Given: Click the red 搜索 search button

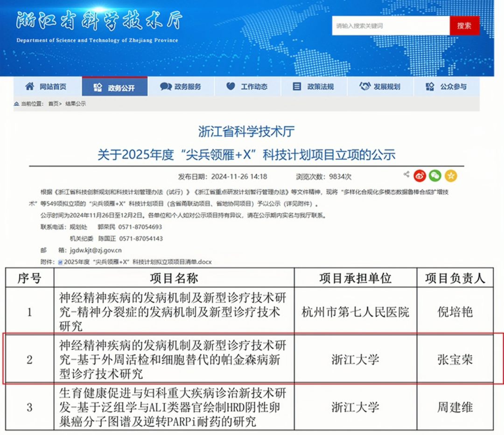Looking at the screenshot, I should pyautogui.click(x=464, y=26).
